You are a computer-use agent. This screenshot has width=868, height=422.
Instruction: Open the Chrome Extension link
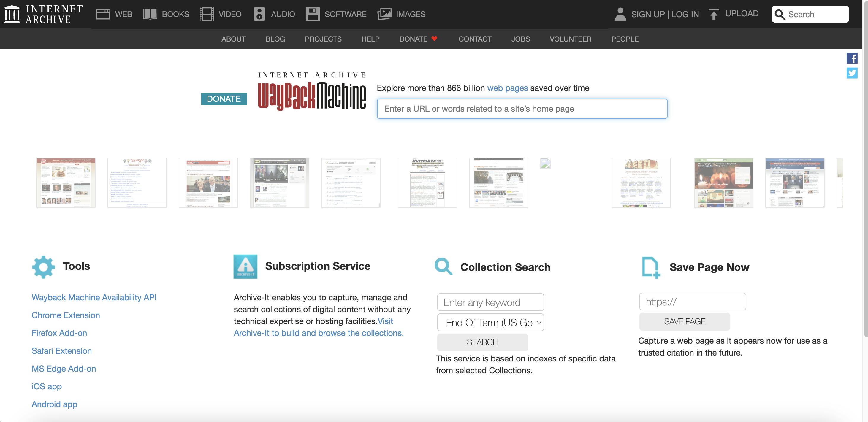click(65, 315)
